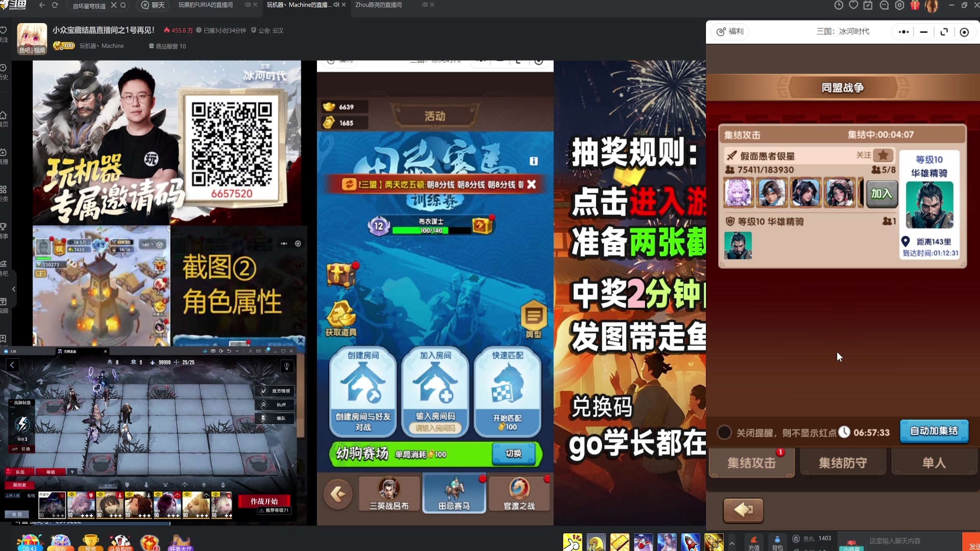Expand the gift bar with the up chevron
The width and height of the screenshot is (980, 551).
pyautogui.click(x=732, y=543)
